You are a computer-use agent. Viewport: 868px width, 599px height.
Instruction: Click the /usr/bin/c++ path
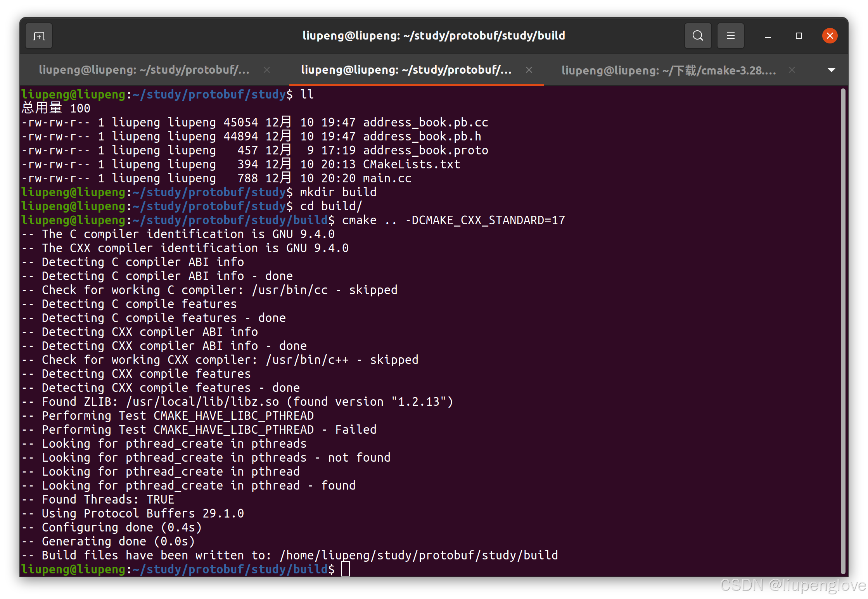307,360
